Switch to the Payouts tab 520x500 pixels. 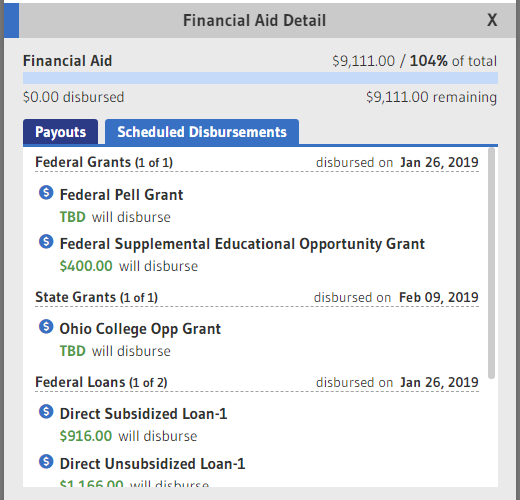pyautogui.click(x=60, y=132)
